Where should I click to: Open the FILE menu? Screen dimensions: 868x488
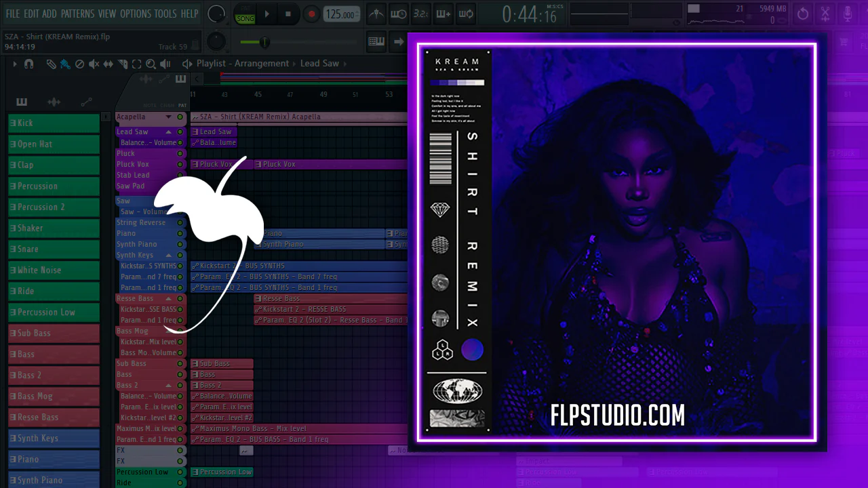click(13, 14)
